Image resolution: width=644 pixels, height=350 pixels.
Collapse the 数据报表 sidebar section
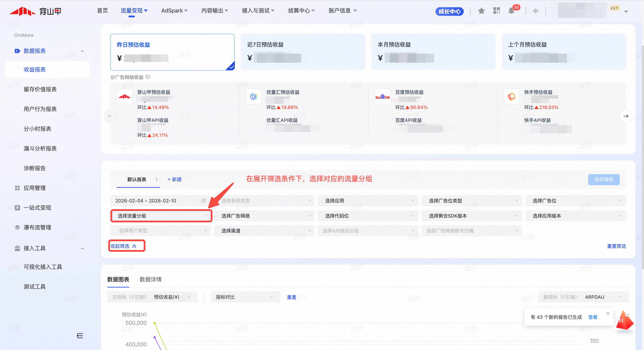(x=82, y=51)
